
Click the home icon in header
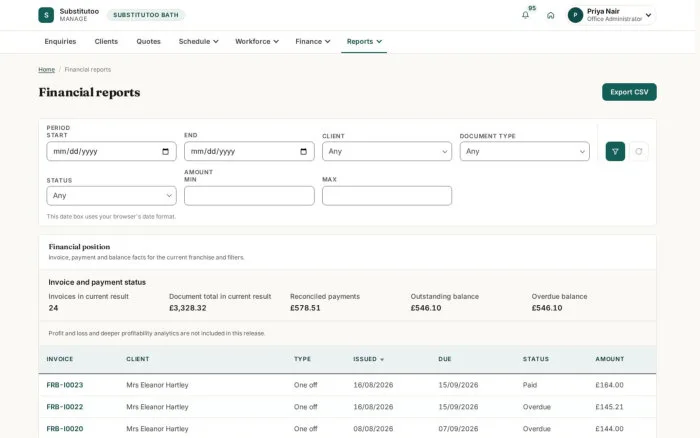pos(550,15)
